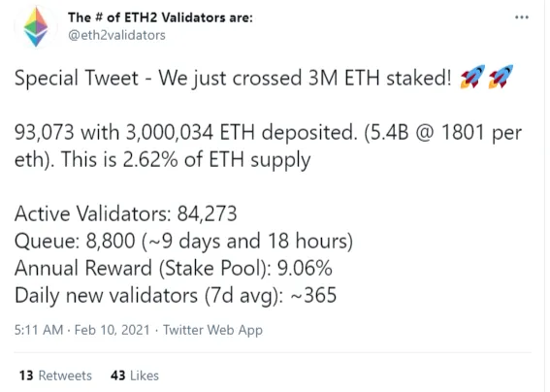Open the Twitter Web App source link
The width and height of the screenshot is (550, 392).
(212, 330)
